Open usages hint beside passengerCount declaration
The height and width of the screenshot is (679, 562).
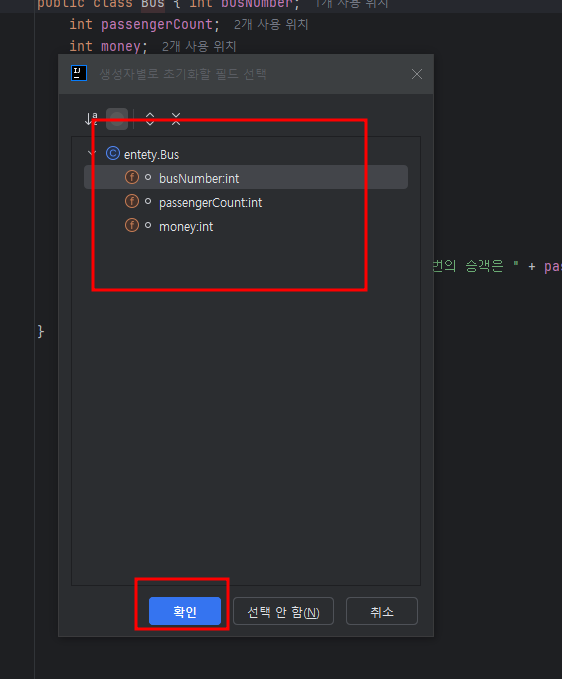(x=271, y=25)
